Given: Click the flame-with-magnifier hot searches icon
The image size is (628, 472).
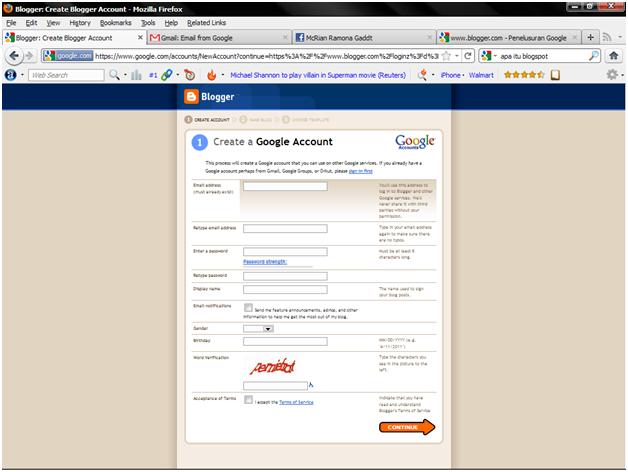Looking at the screenshot, I should 422,75.
